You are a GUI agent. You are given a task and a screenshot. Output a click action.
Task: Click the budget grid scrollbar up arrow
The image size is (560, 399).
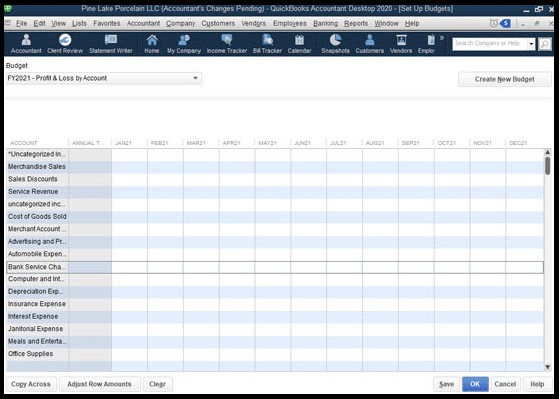[548, 153]
